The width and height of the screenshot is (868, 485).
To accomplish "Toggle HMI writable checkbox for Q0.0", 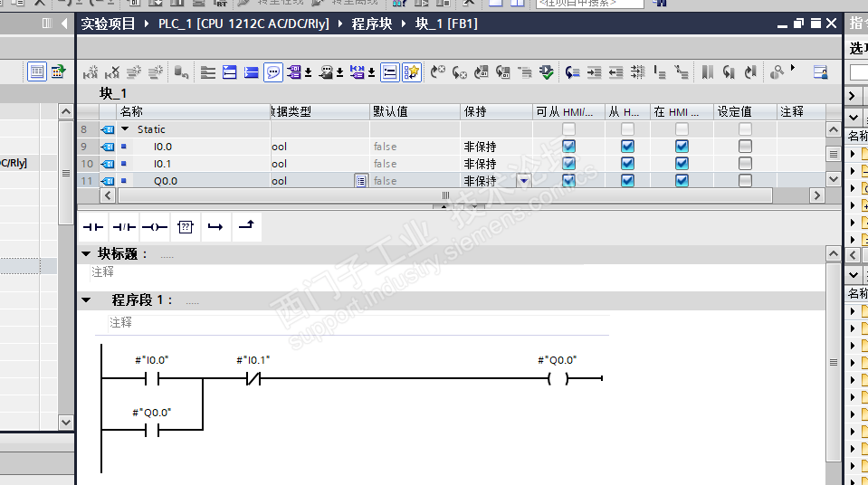I will pyautogui.click(x=627, y=180).
